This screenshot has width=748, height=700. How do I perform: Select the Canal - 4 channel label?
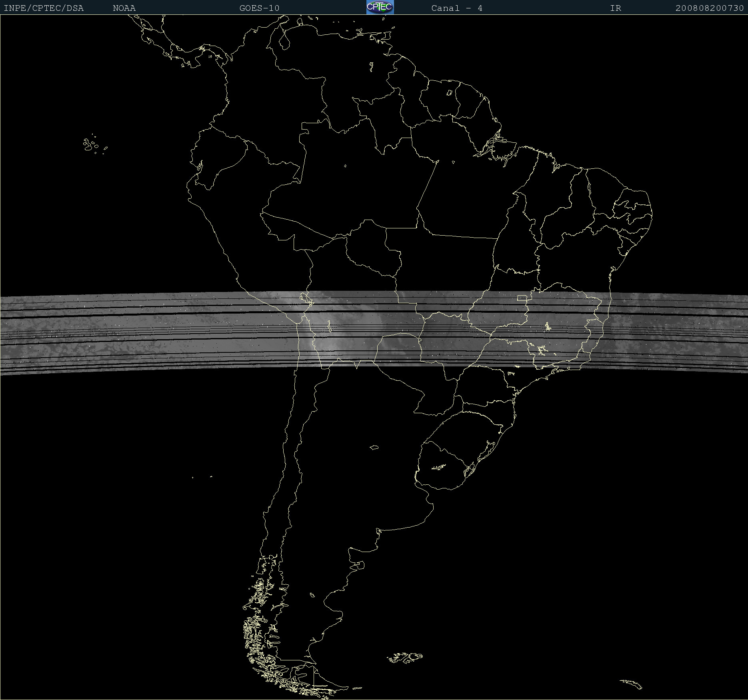tap(457, 8)
